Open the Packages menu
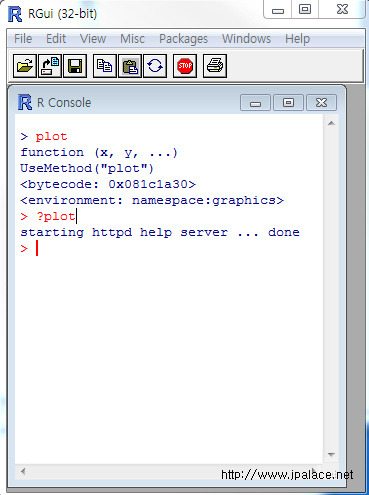Image resolution: width=369 pixels, height=495 pixels. click(183, 39)
